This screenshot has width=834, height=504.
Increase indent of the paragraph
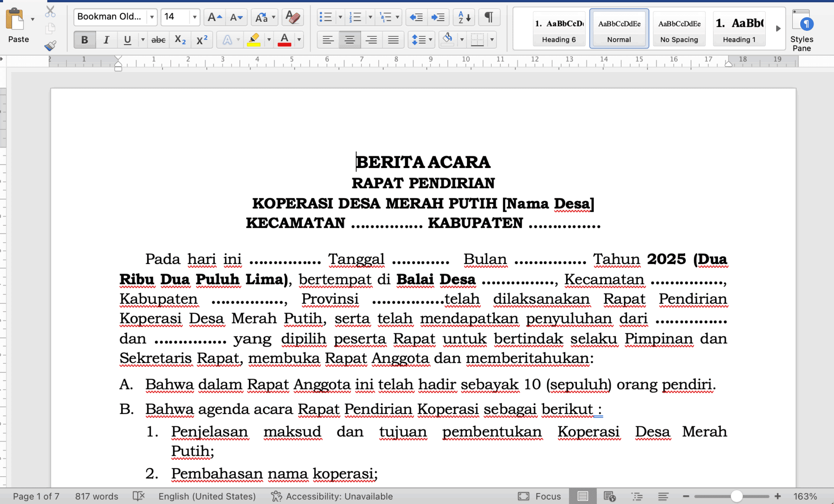click(x=438, y=17)
